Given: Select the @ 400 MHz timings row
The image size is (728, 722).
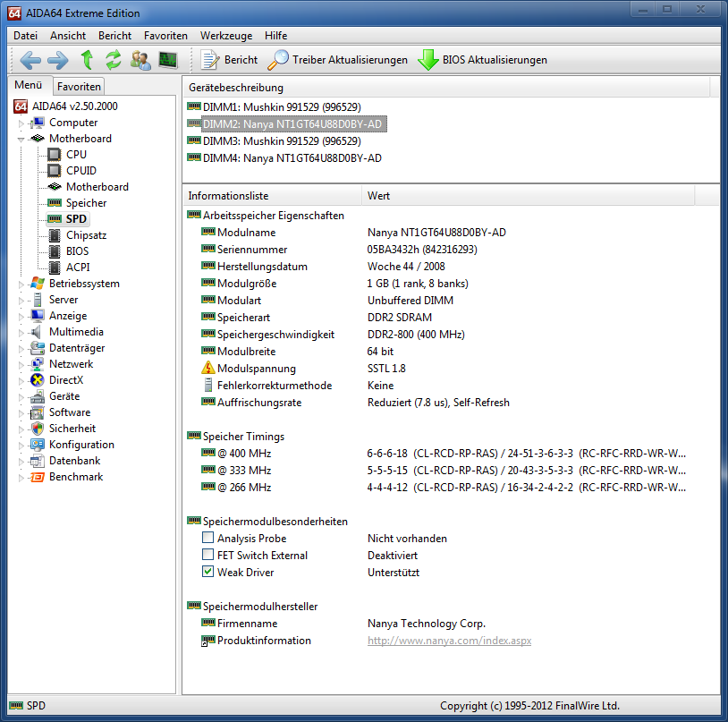Looking at the screenshot, I should click(444, 454).
